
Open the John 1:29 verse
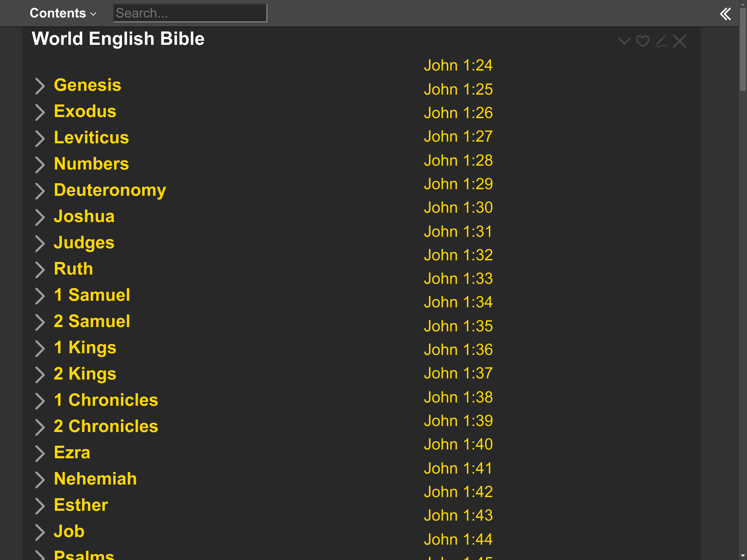[x=458, y=184]
